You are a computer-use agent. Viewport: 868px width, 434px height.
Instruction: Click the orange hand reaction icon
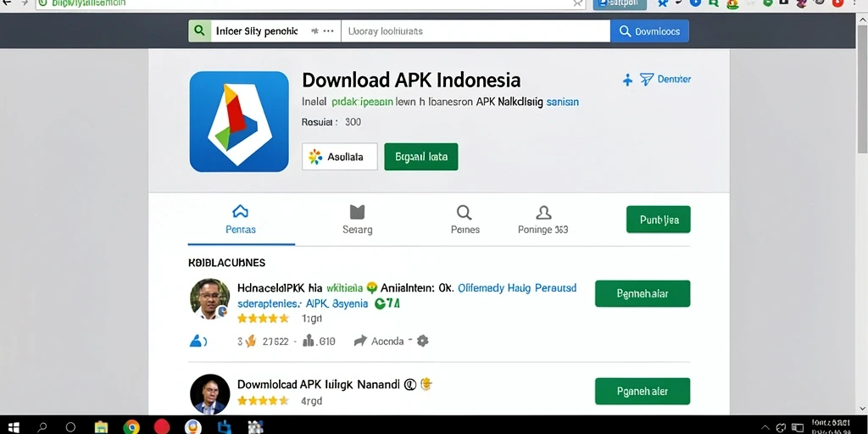[x=250, y=341]
